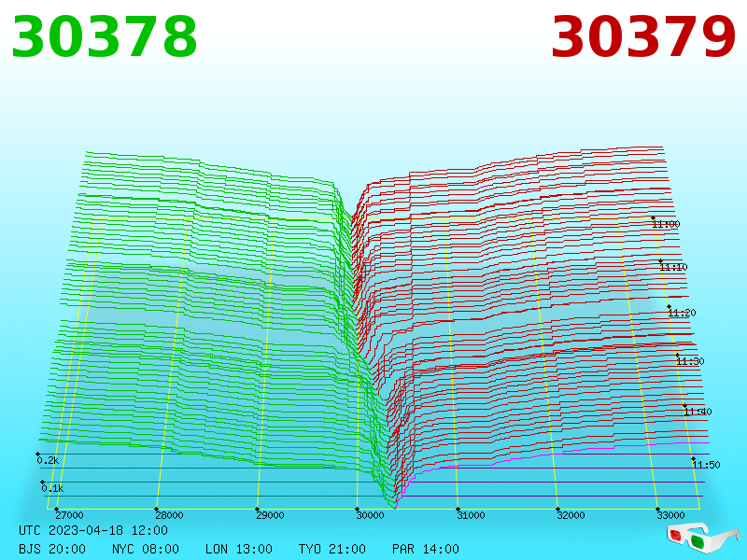Click the 27000 price axis label
The image size is (747, 560).
pyautogui.click(x=69, y=515)
